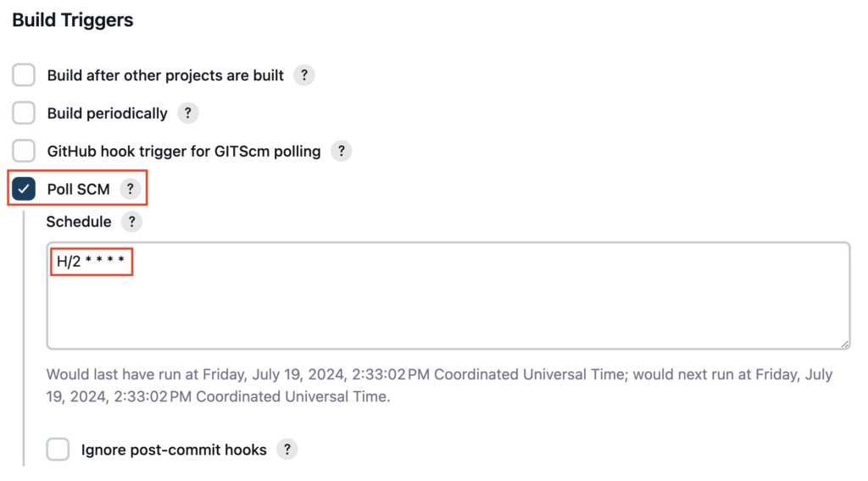Check the Ignore post-commit hooks box

(x=58, y=450)
